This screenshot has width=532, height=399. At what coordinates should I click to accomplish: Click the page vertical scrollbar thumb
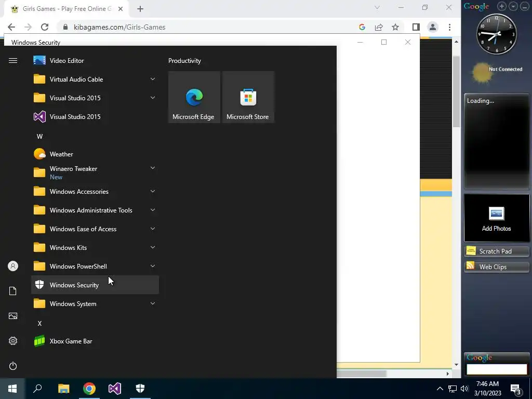[x=456, y=91]
